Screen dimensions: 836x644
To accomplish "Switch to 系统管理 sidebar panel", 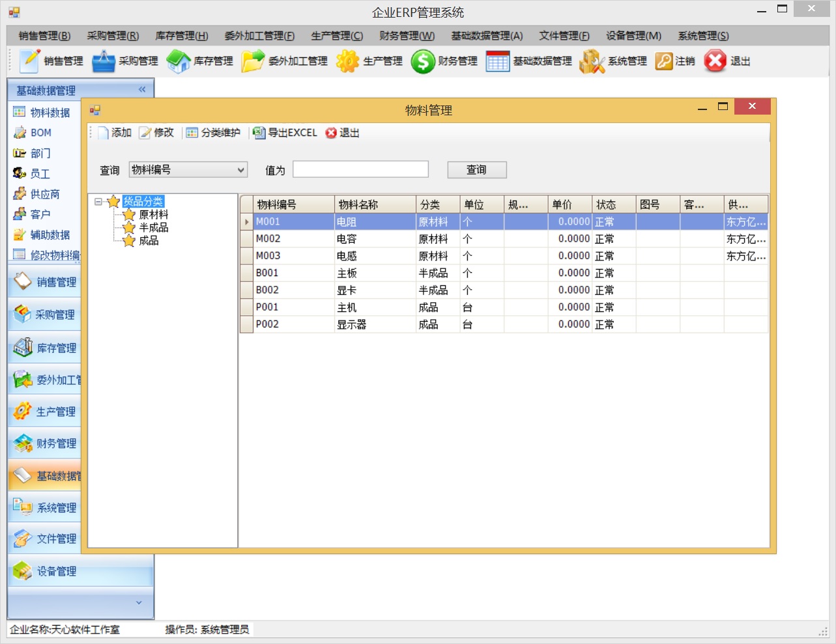I will (x=44, y=507).
